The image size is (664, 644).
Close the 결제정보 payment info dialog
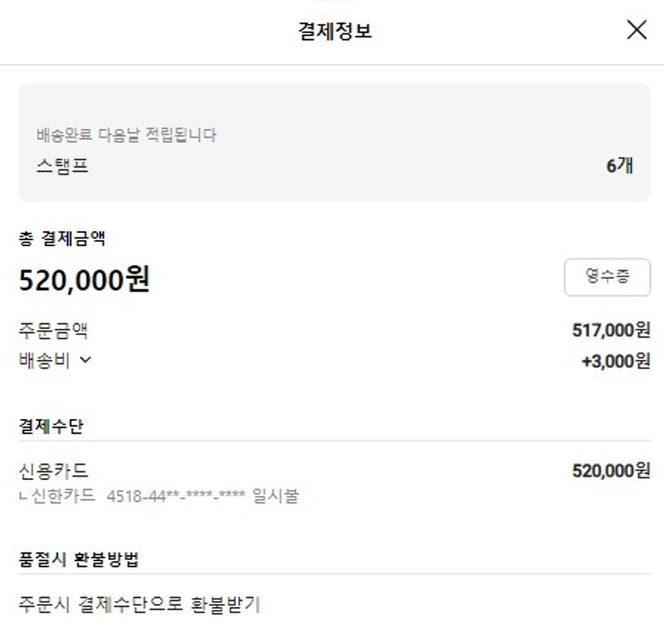(637, 30)
